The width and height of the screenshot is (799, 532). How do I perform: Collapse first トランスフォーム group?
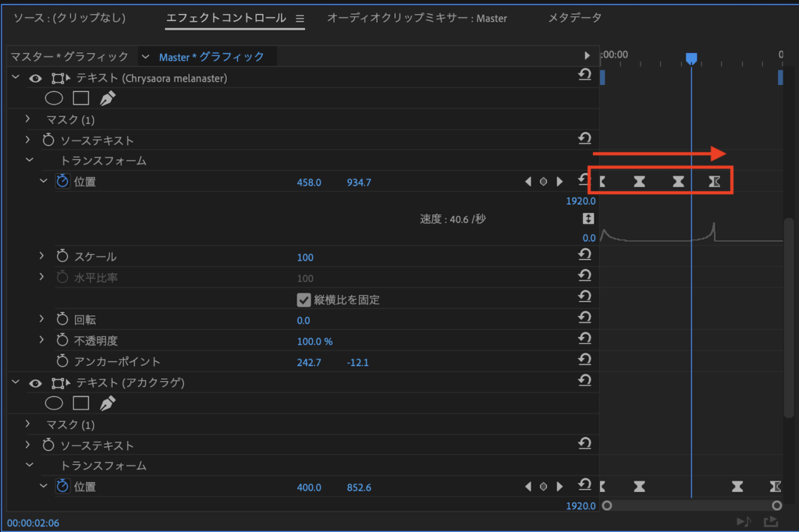30,160
